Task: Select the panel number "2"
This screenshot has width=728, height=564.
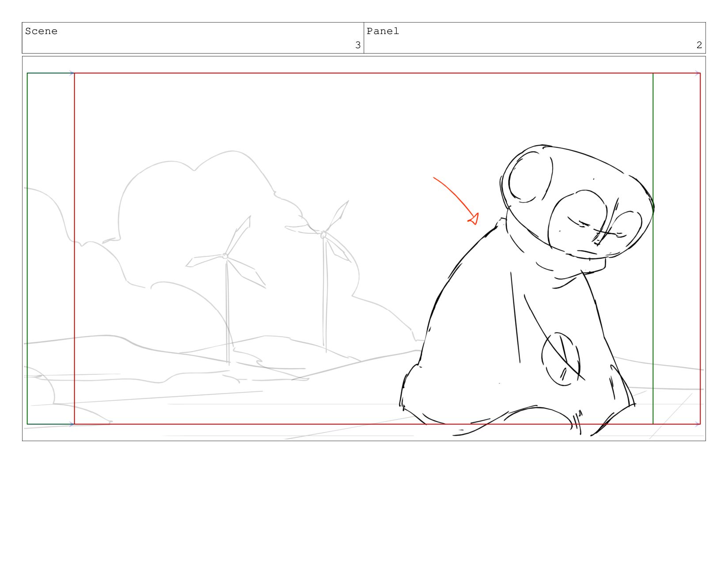Action: [699, 45]
